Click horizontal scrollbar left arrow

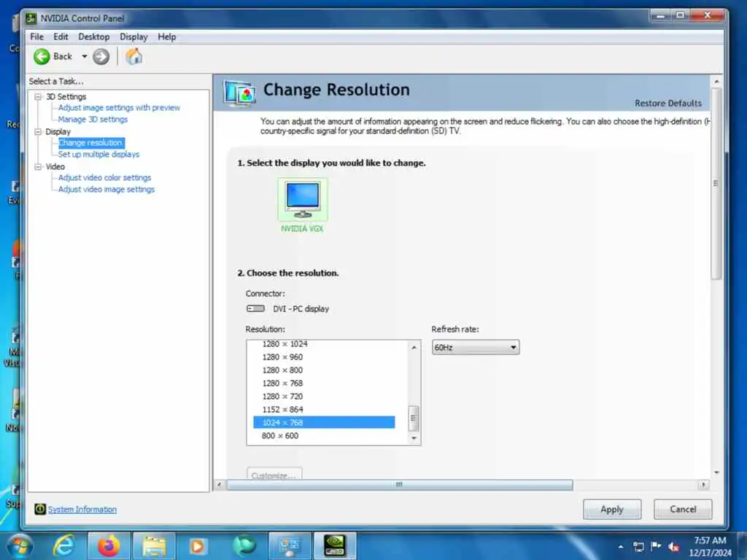click(x=219, y=485)
